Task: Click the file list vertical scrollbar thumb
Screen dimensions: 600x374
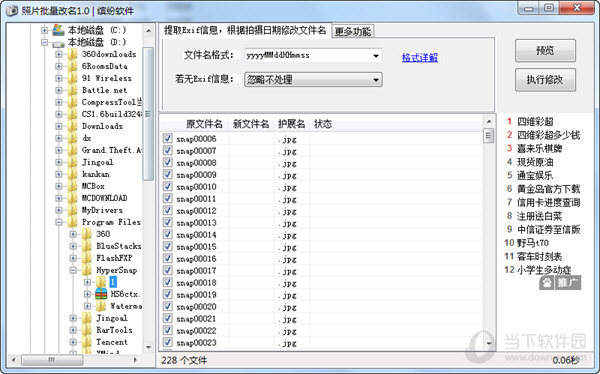Action: 488,136
